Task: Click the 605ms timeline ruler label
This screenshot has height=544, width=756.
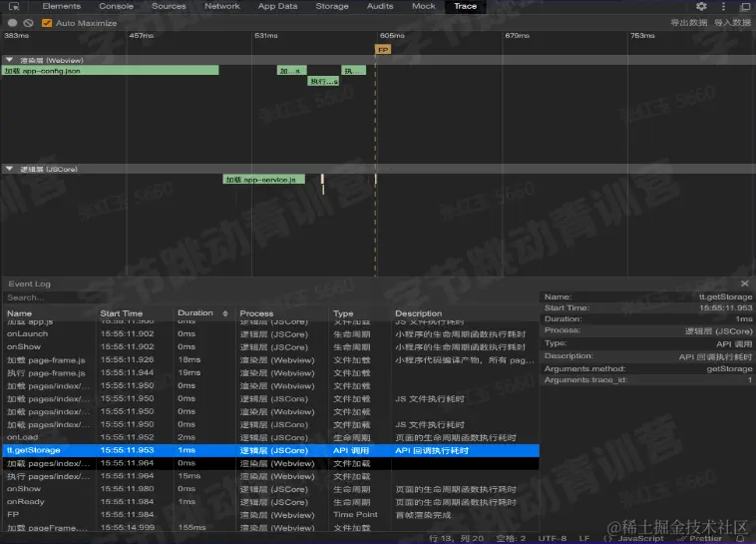Action: tap(392, 36)
